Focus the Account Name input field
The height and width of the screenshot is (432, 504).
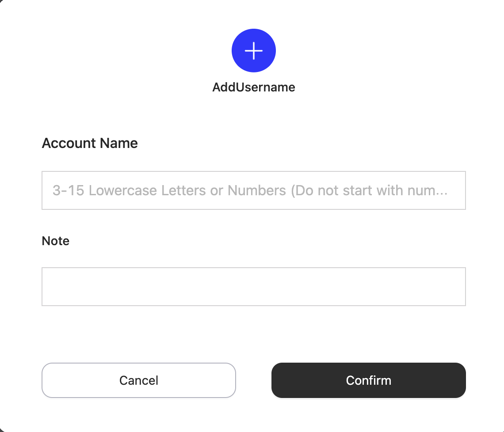click(x=254, y=190)
